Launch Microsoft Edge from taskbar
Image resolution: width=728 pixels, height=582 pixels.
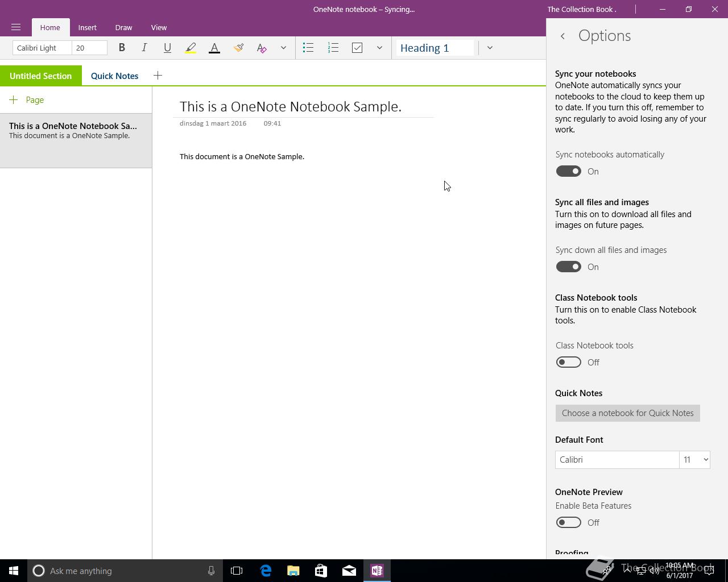[x=266, y=571]
